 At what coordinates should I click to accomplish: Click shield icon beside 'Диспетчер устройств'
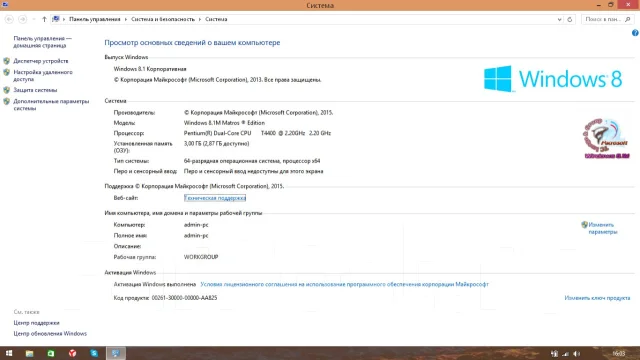coord(7,61)
